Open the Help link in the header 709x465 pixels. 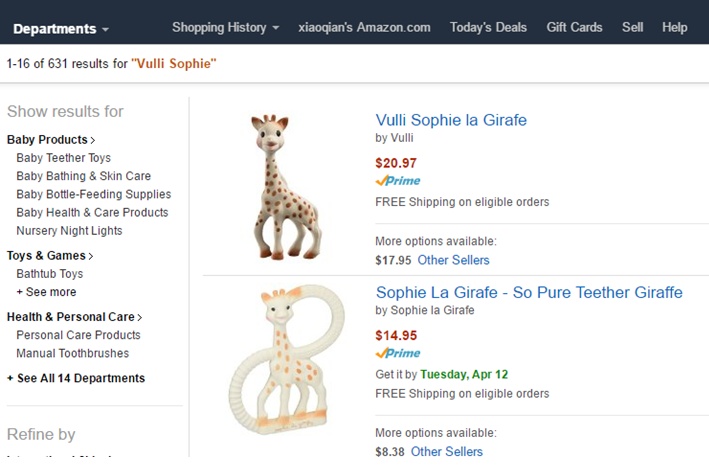(674, 27)
